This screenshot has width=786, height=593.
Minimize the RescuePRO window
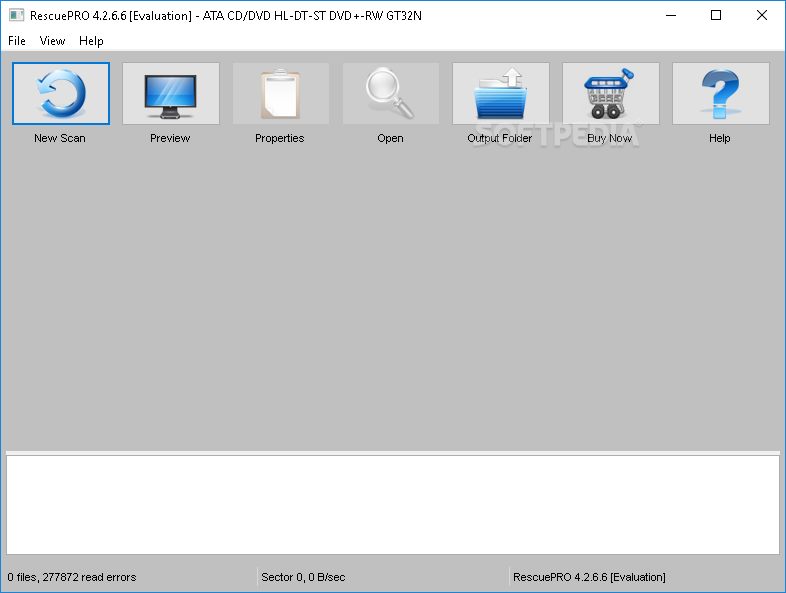click(671, 15)
